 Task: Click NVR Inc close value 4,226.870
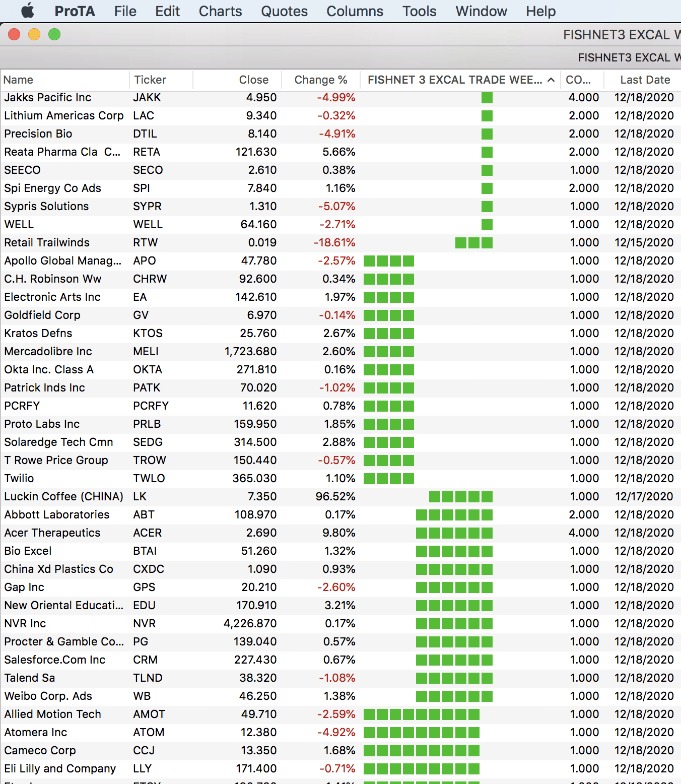point(250,624)
